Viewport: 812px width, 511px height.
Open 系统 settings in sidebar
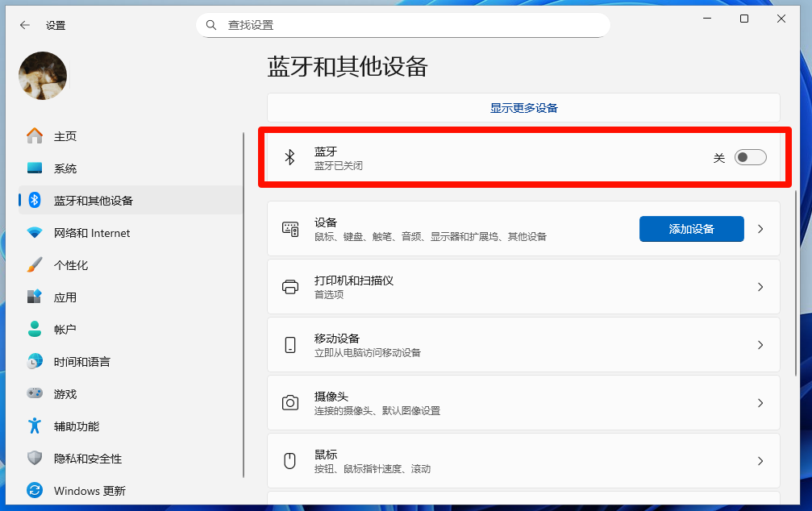(131, 168)
